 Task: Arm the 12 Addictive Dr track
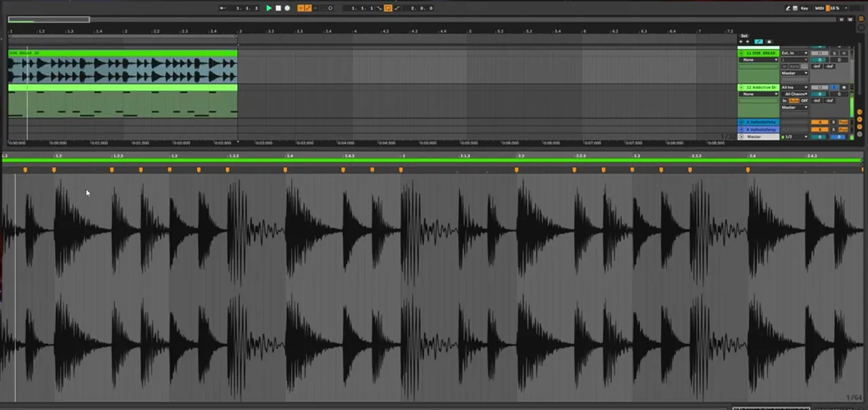[x=844, y=88]
